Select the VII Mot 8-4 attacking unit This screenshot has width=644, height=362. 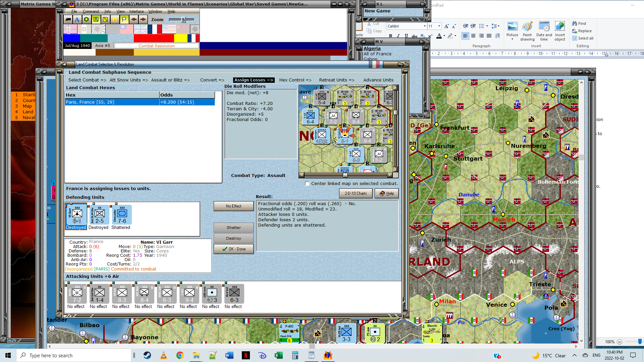(144, 294)
